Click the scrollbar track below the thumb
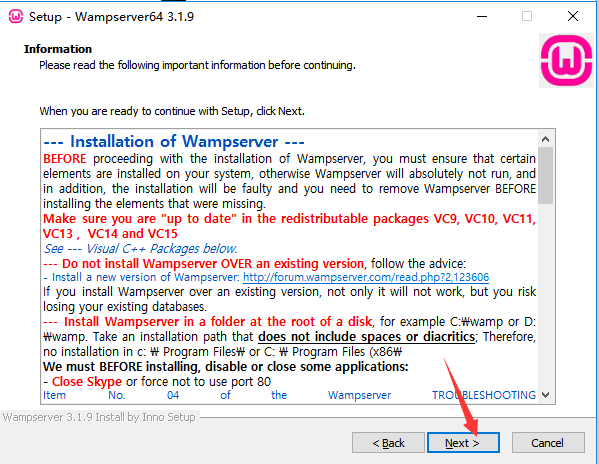599x464 pixels. click(x=546, y=295)
